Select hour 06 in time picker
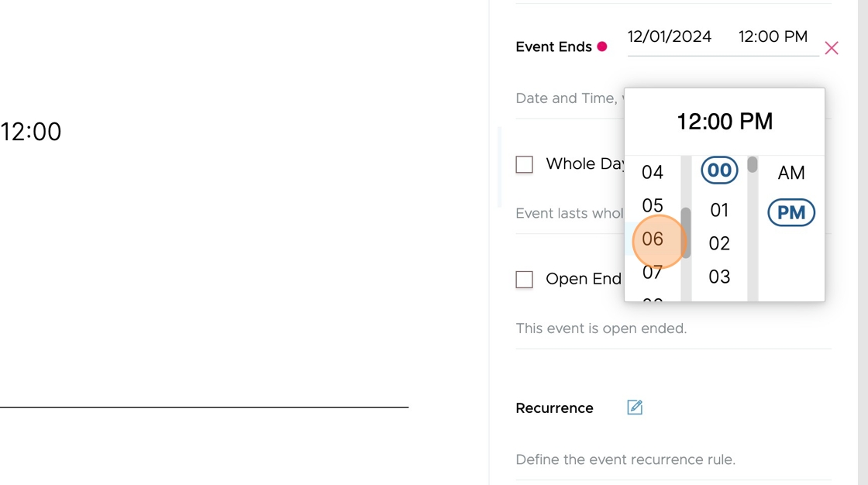The height and width of the screenshot is (485, 868). pyautogui.click(x=652, y=239)
